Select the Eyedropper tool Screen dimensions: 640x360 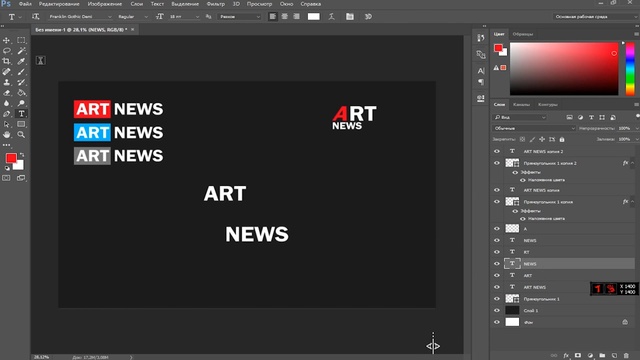click(x=21, y=61)
